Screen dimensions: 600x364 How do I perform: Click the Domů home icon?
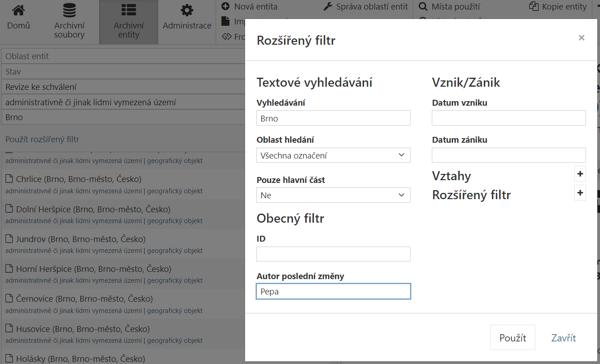[x=19, y=10]
